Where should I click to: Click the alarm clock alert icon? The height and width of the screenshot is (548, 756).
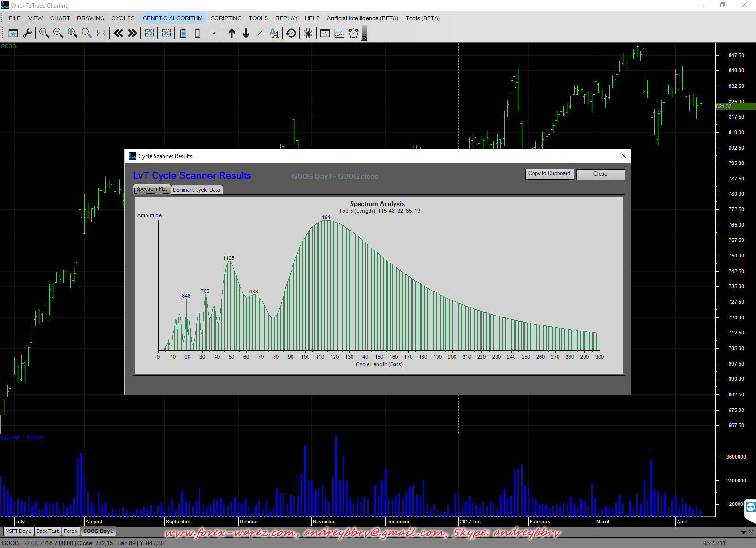coord(353,33)
